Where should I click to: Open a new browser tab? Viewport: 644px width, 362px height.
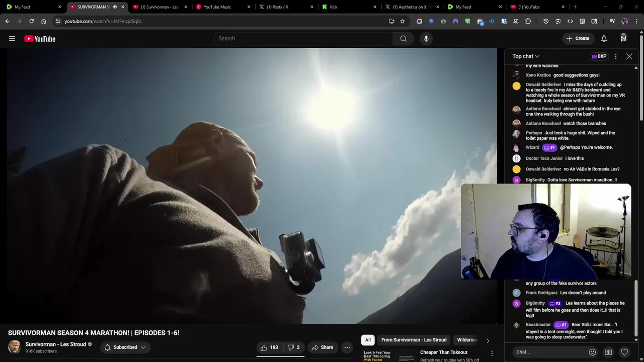click(575, 7)
